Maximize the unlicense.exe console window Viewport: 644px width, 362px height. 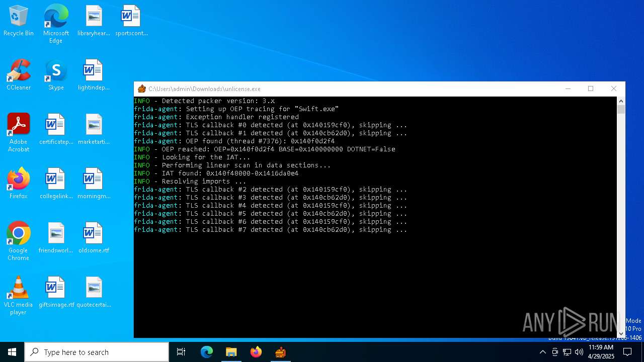(x=591, y=89)
